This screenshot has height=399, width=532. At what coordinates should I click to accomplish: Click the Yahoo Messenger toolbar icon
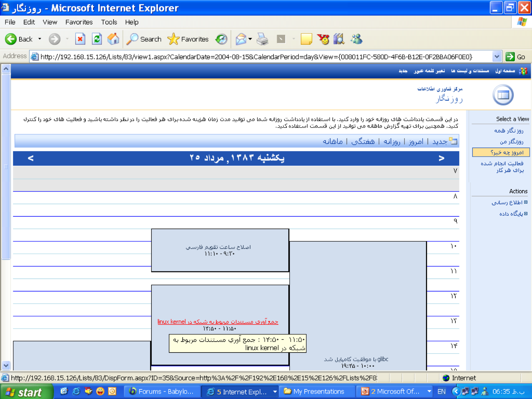point(323,39)
